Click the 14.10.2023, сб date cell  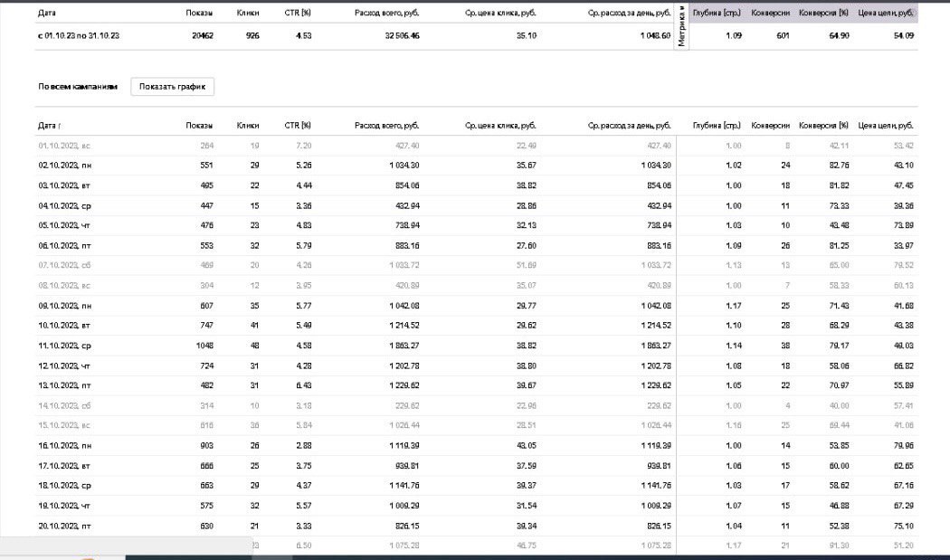[65, 406]
